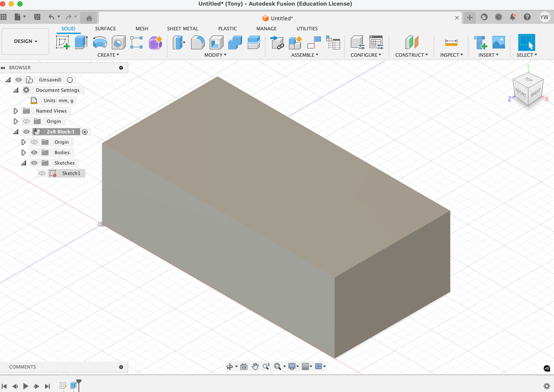Click the Pan hand tool
This screenshot has width=554, height=392.
[x=255, y=366]
